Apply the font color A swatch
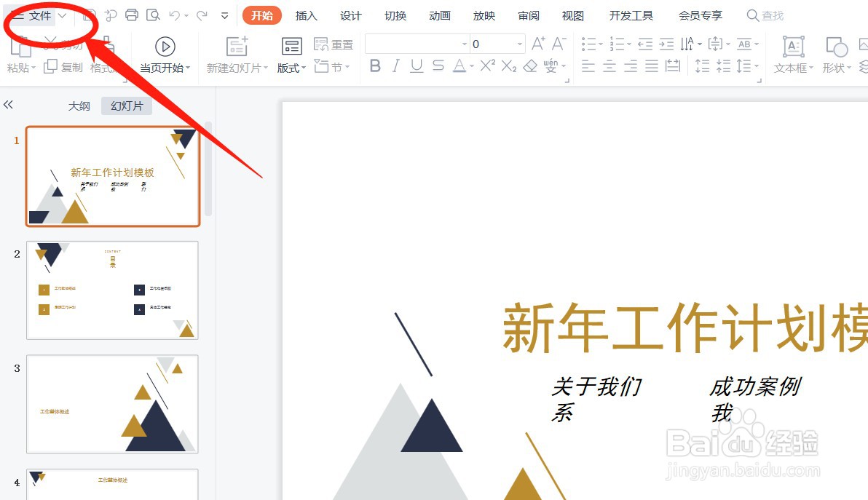This screenshot has height=500, width=868. (x=459, y=66)
